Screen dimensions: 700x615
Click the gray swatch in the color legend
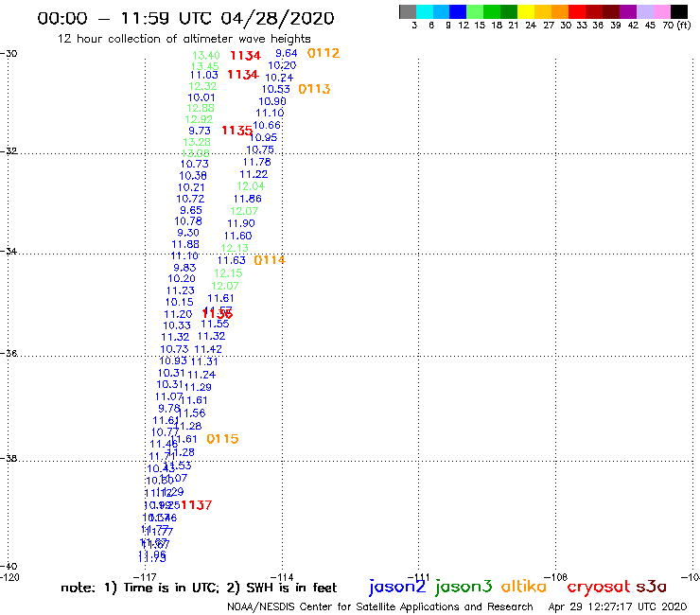point(408,11)
